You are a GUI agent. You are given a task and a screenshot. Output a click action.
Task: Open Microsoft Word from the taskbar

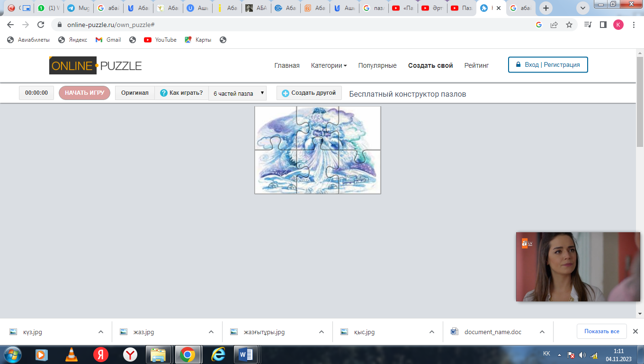(246, 355)
